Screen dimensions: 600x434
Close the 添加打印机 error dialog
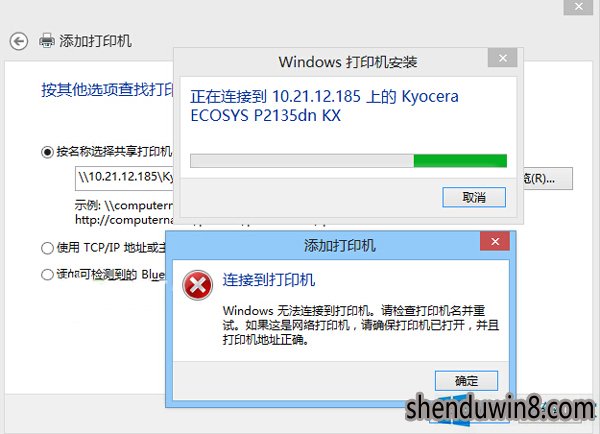[x=495, y=241]
